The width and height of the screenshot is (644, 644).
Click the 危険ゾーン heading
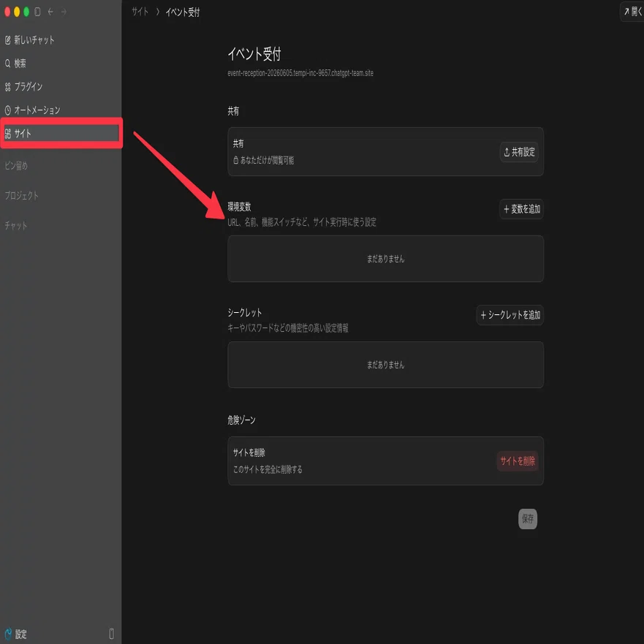[241, 420]
